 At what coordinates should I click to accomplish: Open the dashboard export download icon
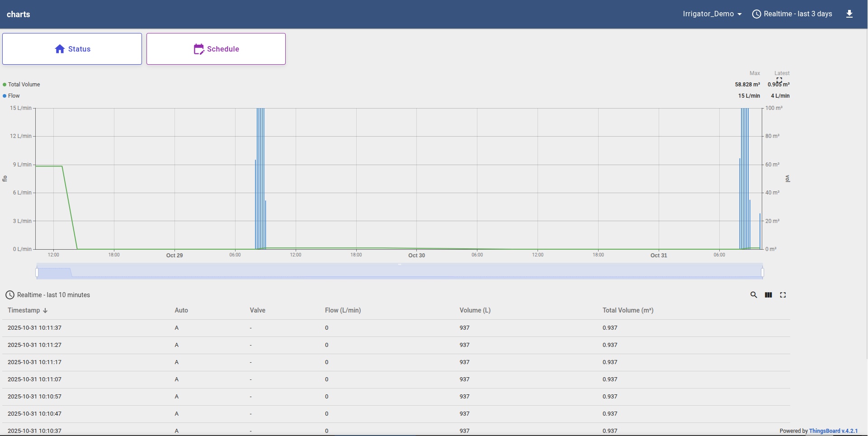[x=849, y=14]
